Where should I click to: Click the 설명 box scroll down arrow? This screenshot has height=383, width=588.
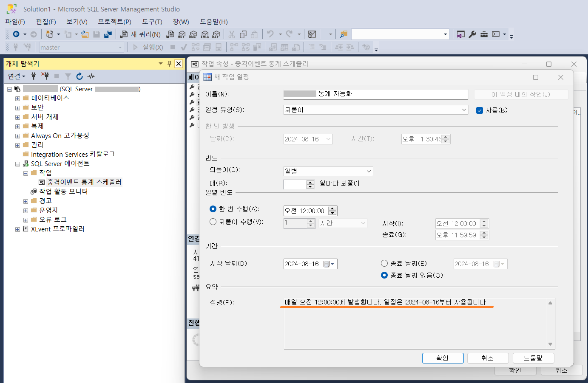[550, 344]
